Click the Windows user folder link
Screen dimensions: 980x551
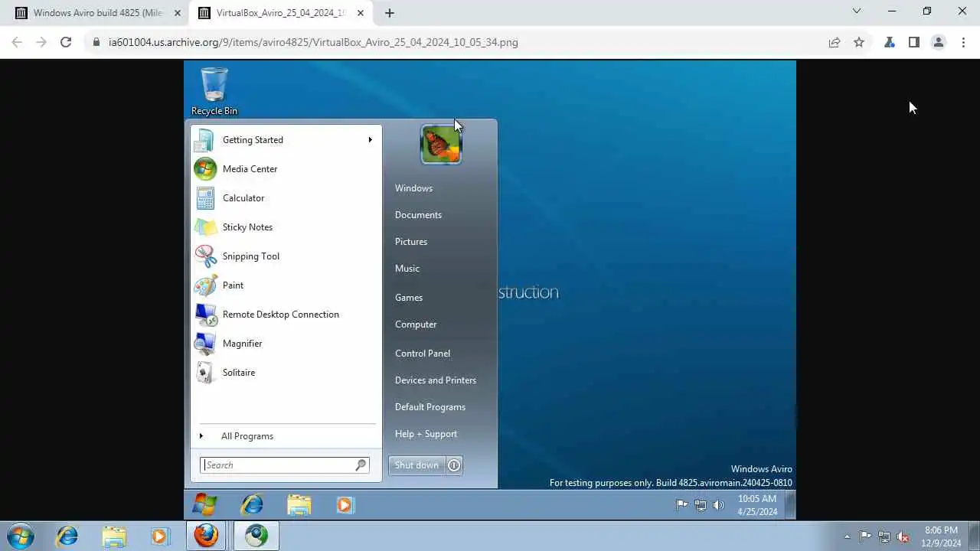tap(413, 188)
